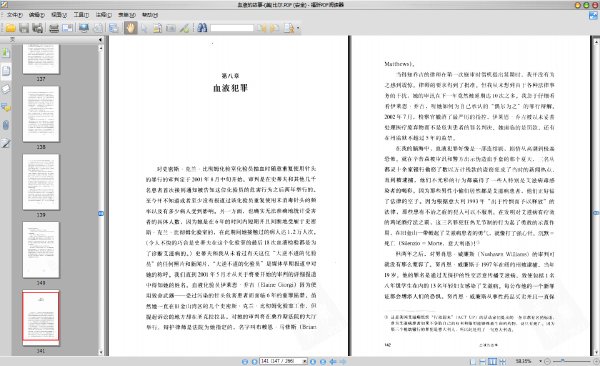Click the Open file folder icon

[x=10, y=28]
